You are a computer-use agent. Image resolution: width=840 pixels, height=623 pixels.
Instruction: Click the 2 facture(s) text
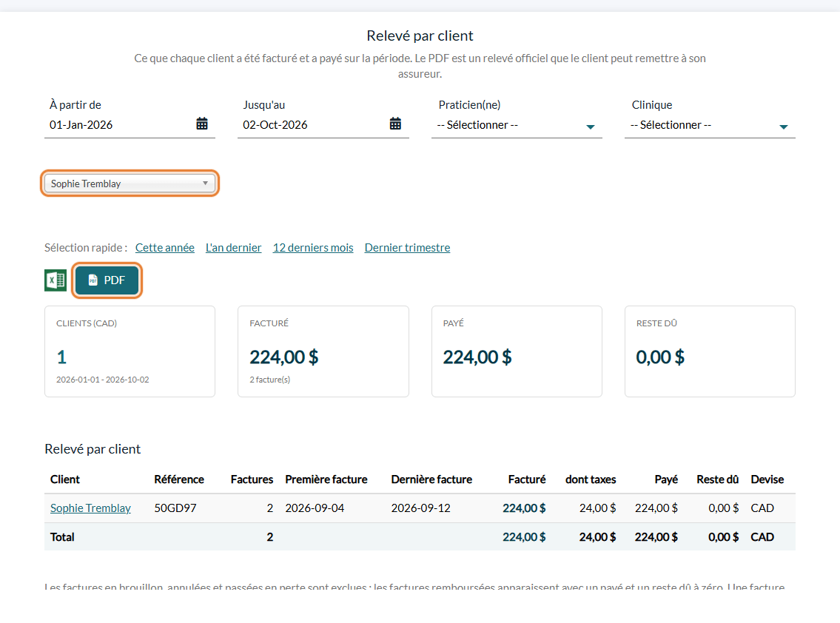(269, 380)
